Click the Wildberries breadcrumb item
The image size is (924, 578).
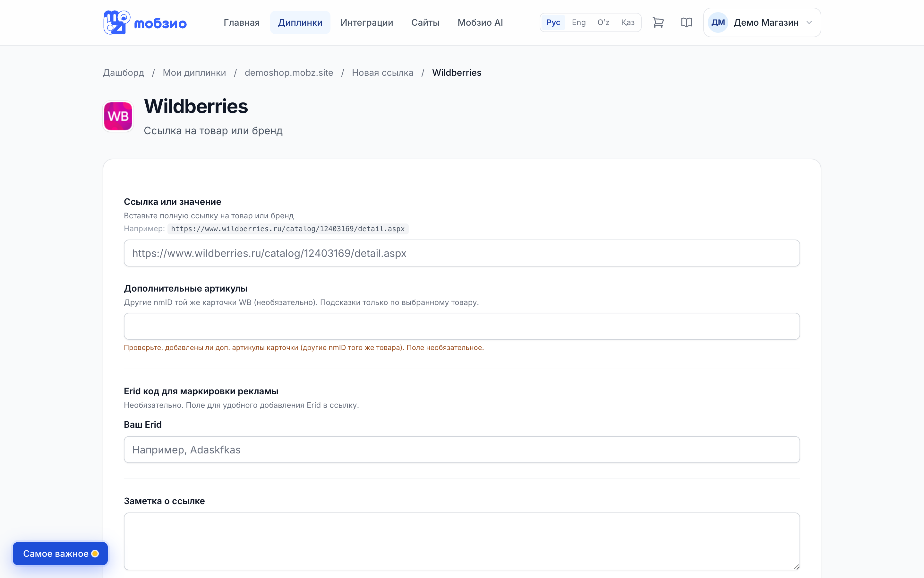[x=457, y=73]
